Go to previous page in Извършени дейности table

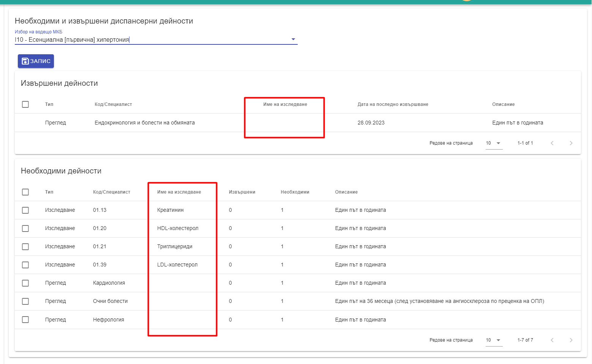coord(552,143)
